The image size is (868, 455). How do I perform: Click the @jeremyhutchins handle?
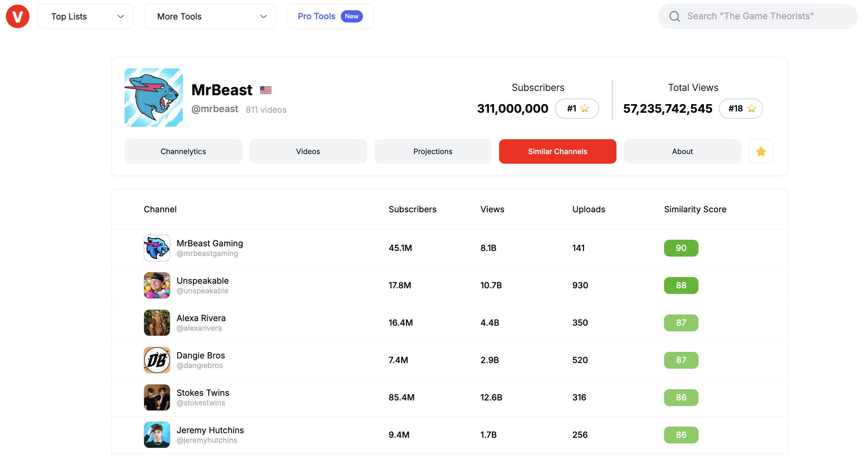click(207, 440)
